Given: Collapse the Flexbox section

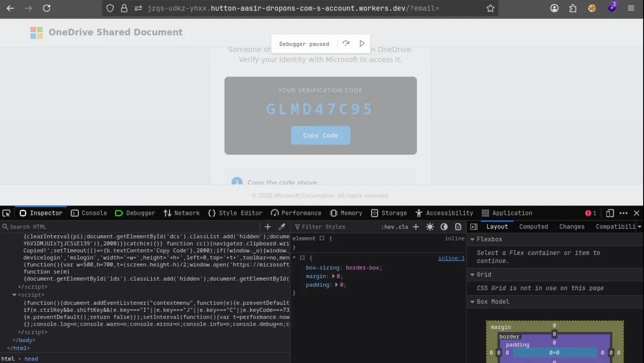Looking at the screenshot, I should (472, 240).
